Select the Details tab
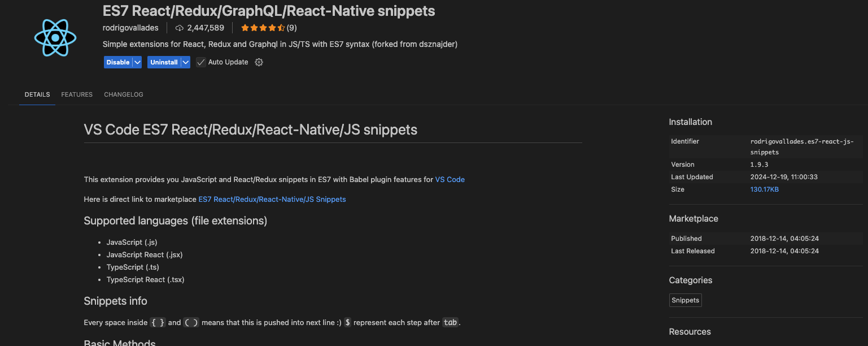The width and height of the screenshot is (868, 346). [x=37, y=94]
